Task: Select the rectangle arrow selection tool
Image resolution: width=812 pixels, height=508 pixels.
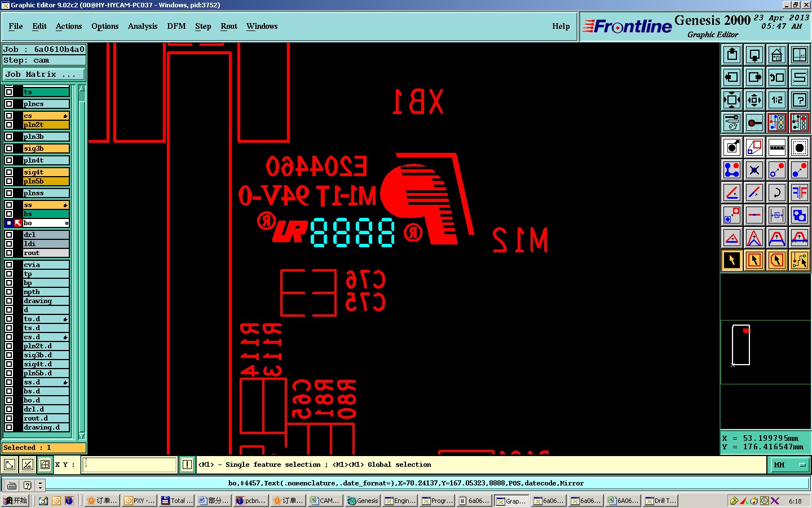Action: [x=754, y=260]
